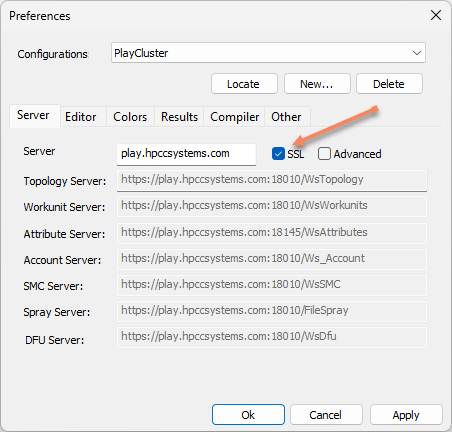The image size is (452, 432).
Task: Open the PlayCluster configurations combo box
Action: 268,53
